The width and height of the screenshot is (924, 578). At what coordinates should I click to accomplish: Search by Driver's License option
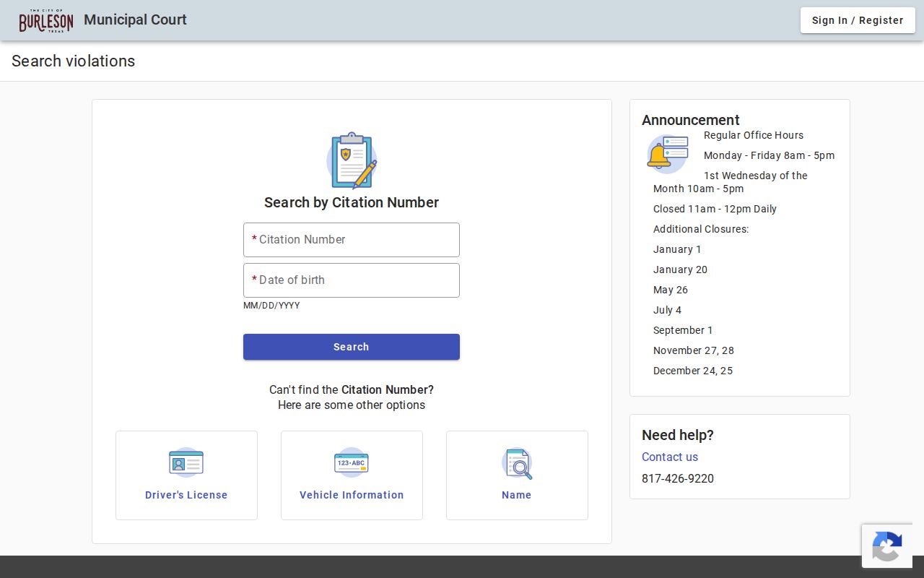tap(186, 475)
